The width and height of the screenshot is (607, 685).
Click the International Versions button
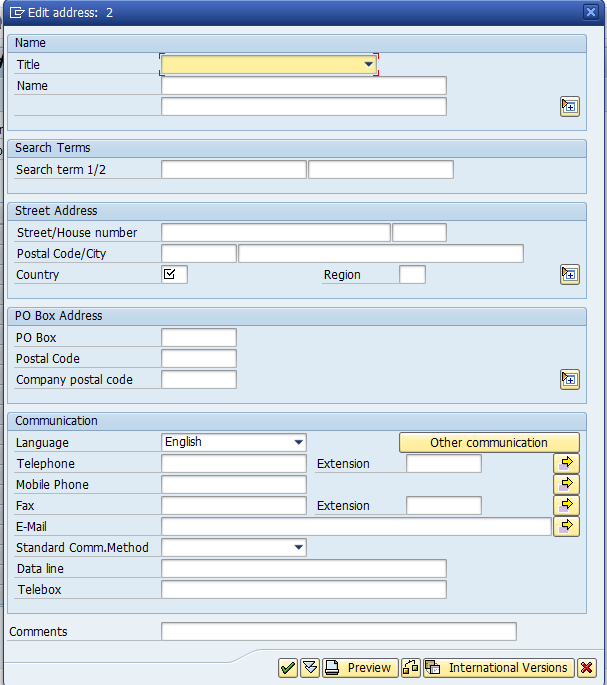tap(498, 668)
